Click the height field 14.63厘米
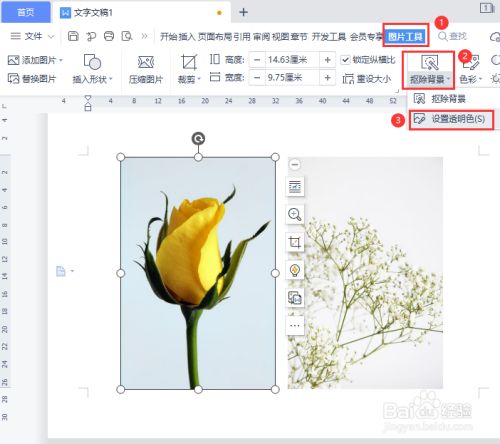The height and width of the screenshot is (444, 500). pos(292,60)
